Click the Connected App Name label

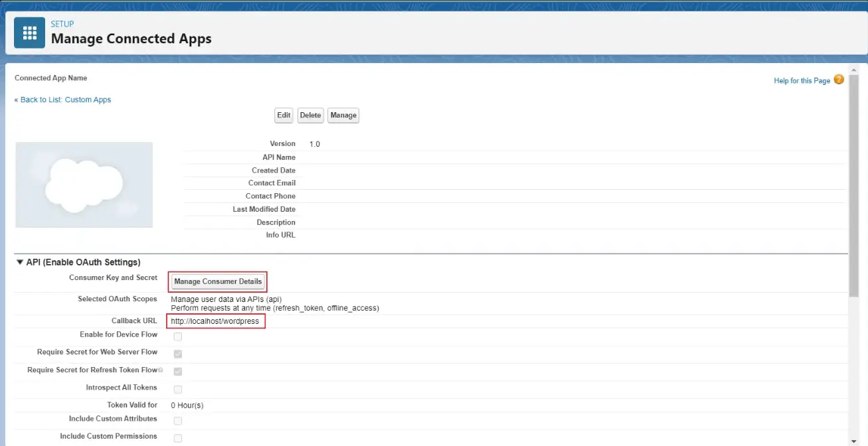(x=51, y=78)
